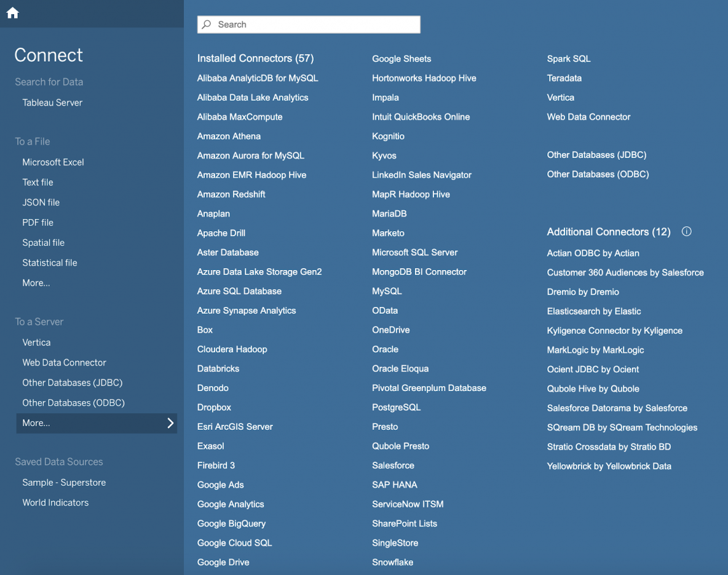This screenshot has height=575, width=728.
Task: Select Microsoft SQL Server connector
Action: coord(414,252)
